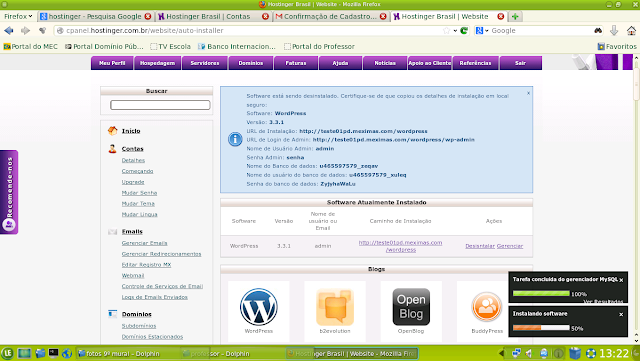The image size is (640, 361).
Task: Open the Meu Perfil menu
Action: [112, 63]
